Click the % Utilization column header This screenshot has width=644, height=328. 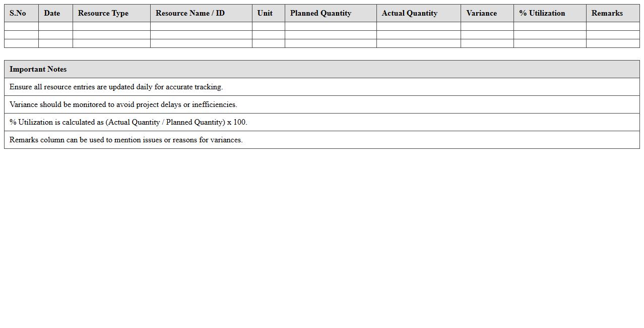tap(542, 13)
